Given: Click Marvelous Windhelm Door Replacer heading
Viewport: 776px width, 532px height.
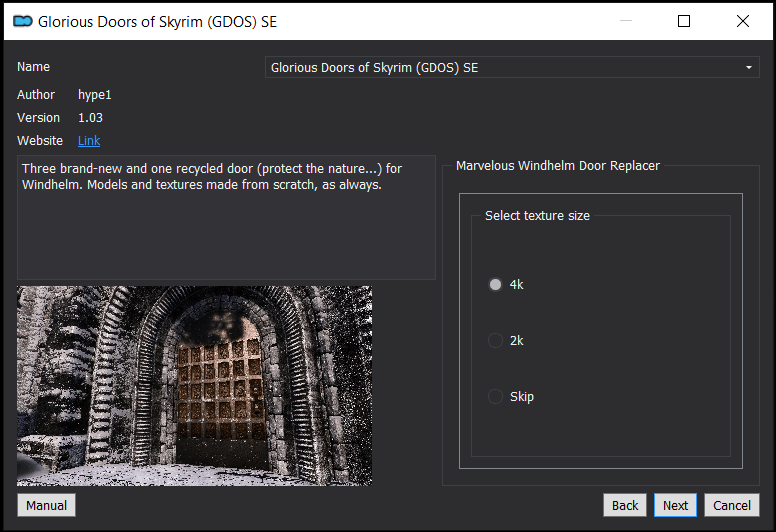Looking at the screenshot, I should [x=558, y=165].
